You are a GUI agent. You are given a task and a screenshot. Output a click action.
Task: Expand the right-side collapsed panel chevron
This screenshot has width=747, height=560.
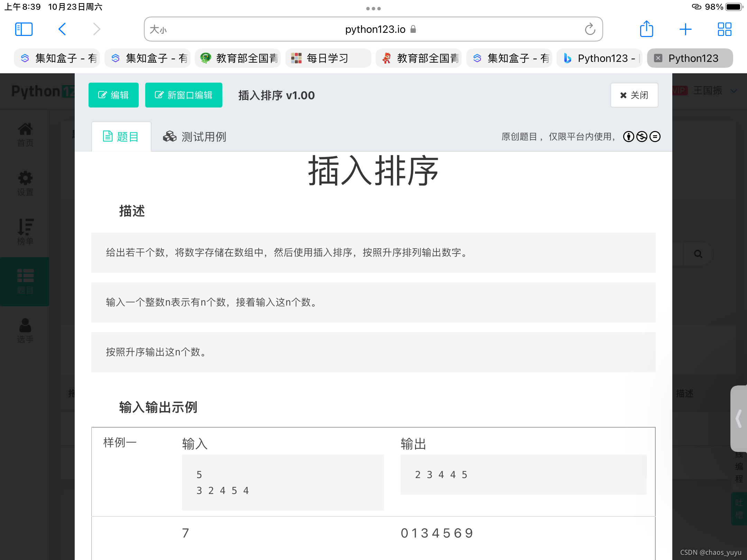pos(739,419)
